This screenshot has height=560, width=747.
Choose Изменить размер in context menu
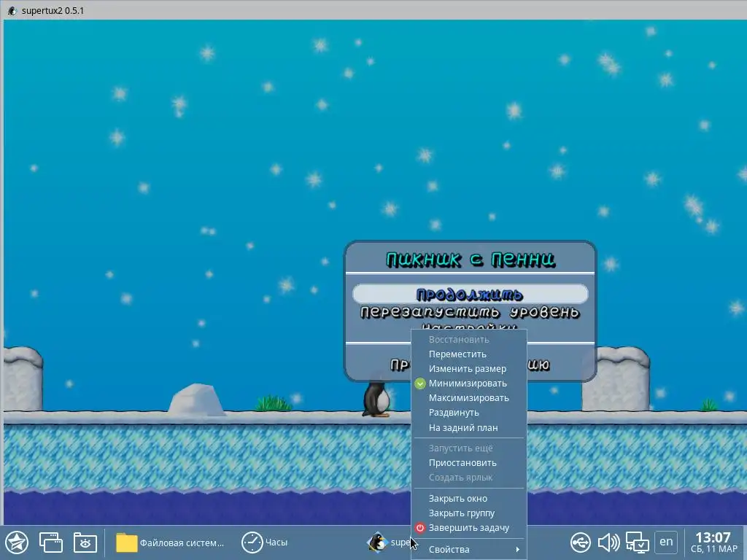point(469,369)
